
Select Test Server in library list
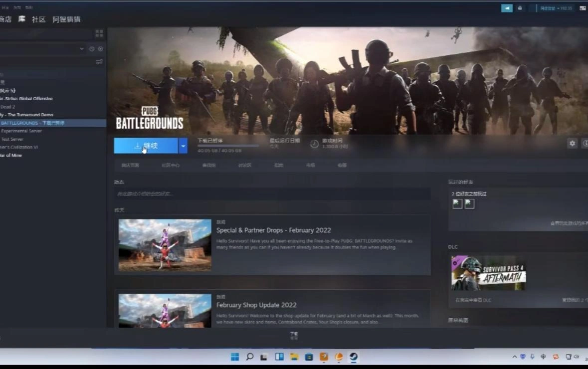pos(11,139)
